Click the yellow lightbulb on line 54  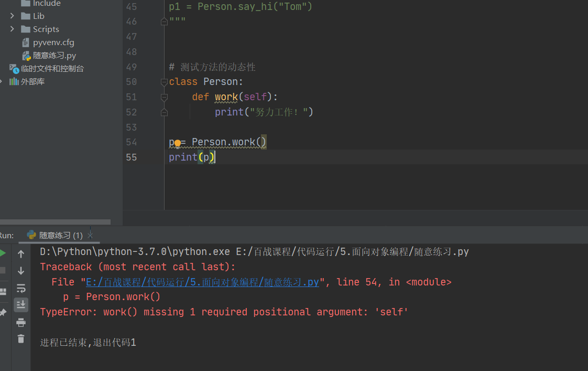[x=178, y=143]
